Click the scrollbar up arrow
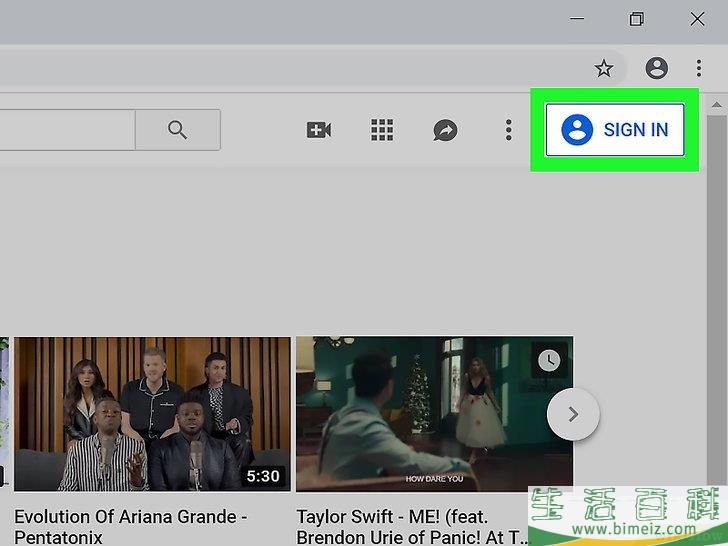The height and width of the screenshot is (546, 728). [716, 105]
